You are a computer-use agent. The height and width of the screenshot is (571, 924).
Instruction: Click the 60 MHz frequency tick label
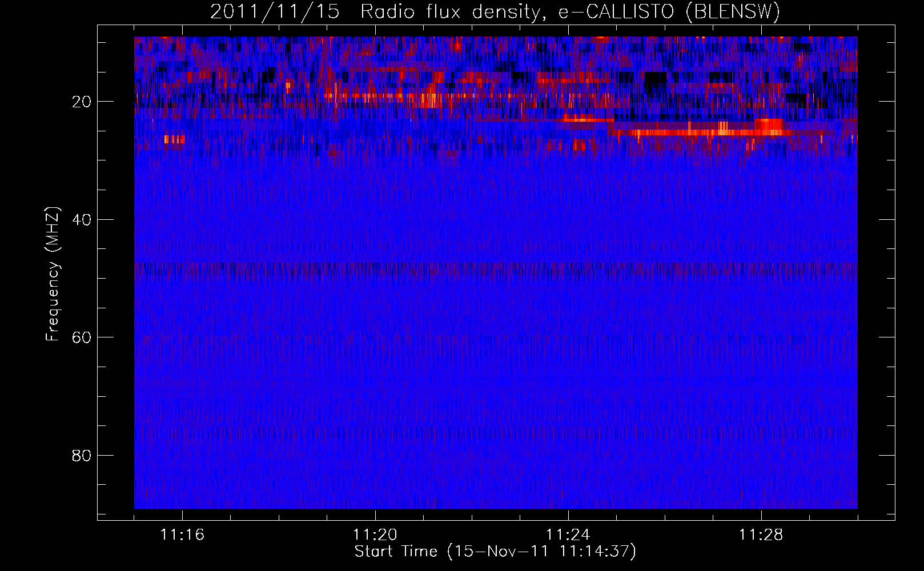point(82,337)
